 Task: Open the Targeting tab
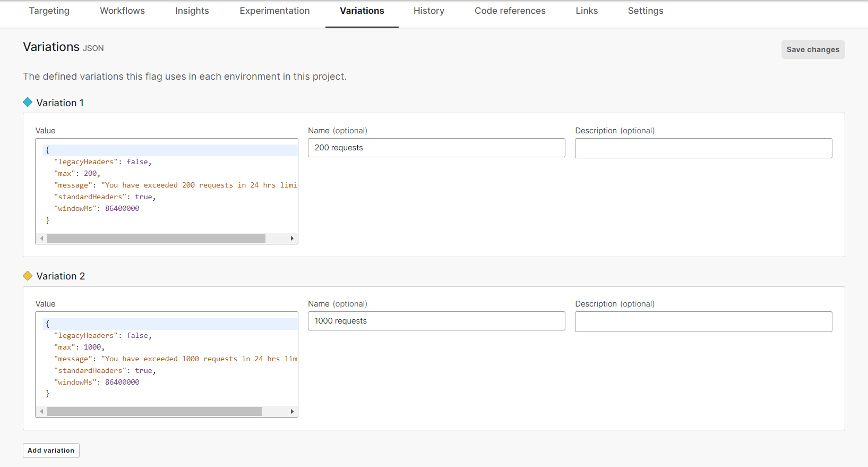click(x=49, y=11)
